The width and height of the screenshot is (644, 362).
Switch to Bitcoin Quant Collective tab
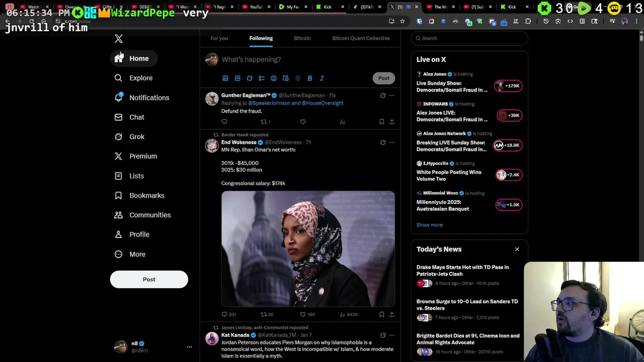coord(361,38)
